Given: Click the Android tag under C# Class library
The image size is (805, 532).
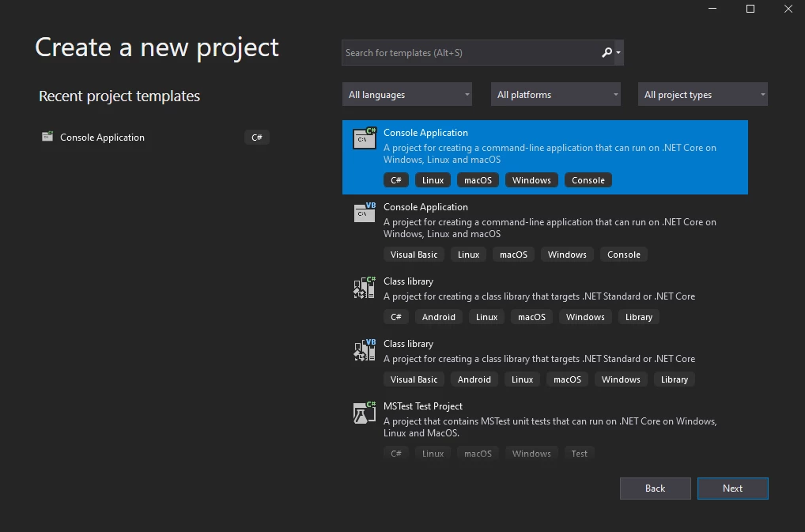Looking at the screenshot, I should (438, 317).
